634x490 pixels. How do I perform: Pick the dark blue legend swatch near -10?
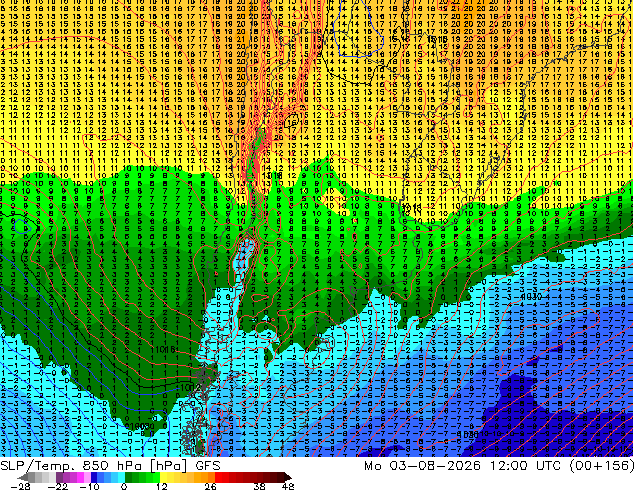(94, 477)
